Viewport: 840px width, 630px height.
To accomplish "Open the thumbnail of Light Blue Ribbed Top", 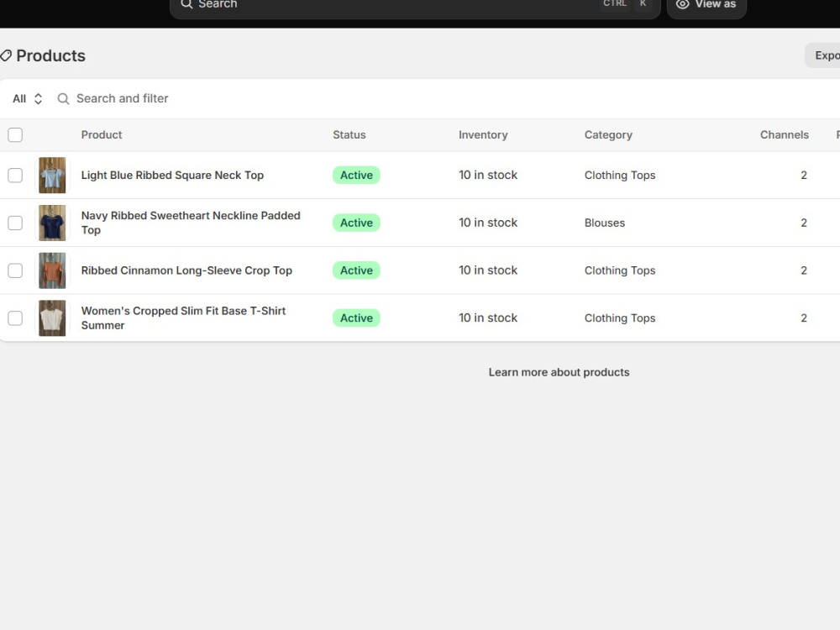I will pos(52,176).
